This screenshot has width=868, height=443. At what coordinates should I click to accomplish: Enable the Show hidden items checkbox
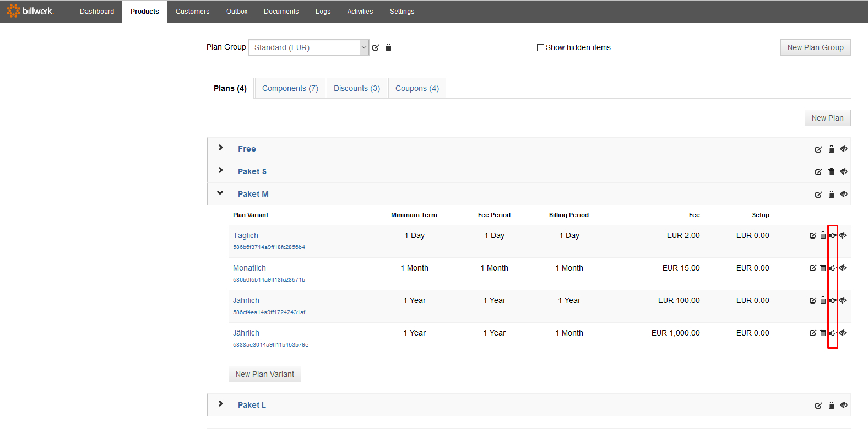pos(540,47)
